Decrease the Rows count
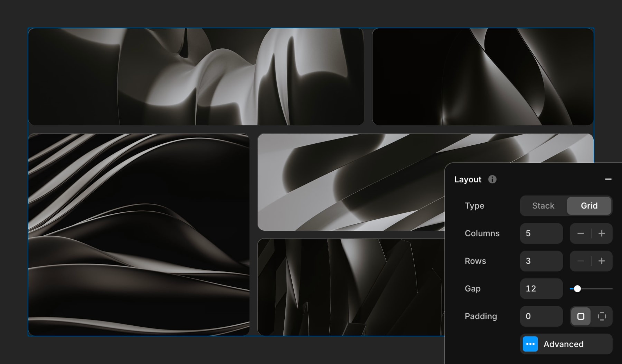This screenshot has width=622, height=364. (x=581, y=261)
